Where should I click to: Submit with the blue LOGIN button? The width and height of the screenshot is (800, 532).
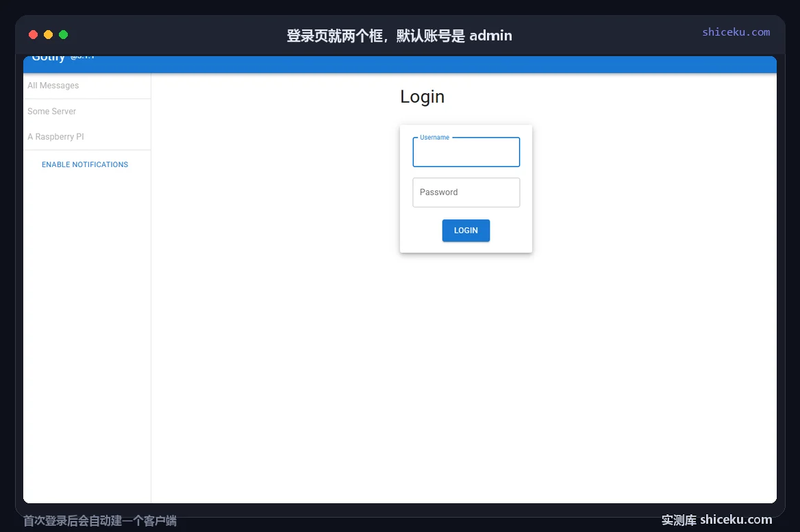(x=466, y=231)
